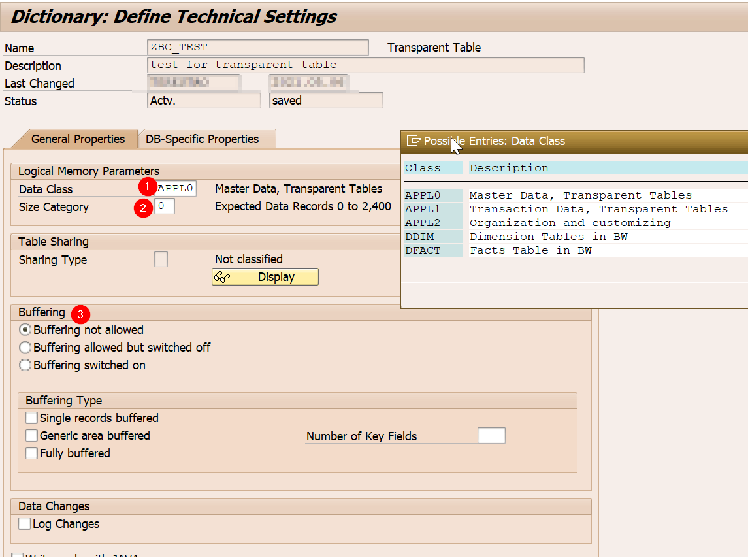This screenshot has height=560, width=748.
Task: Click the Display button with glasses icon
Action: [x=265, y=276]
